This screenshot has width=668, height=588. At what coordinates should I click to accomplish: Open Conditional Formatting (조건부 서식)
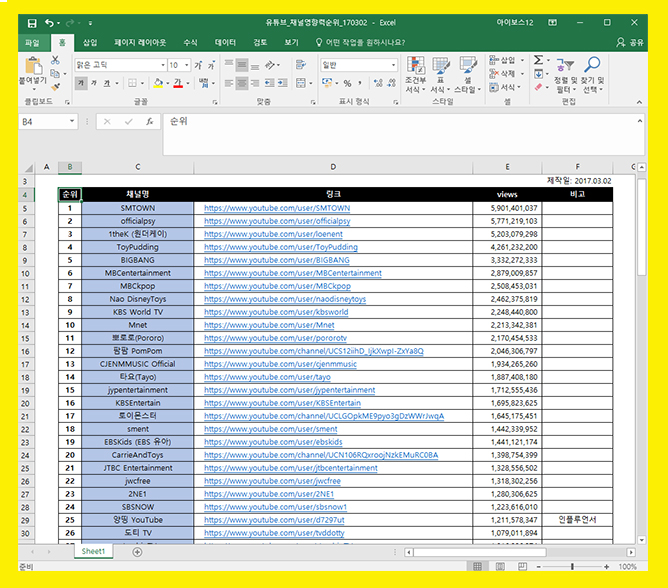(x=415, y=75)
